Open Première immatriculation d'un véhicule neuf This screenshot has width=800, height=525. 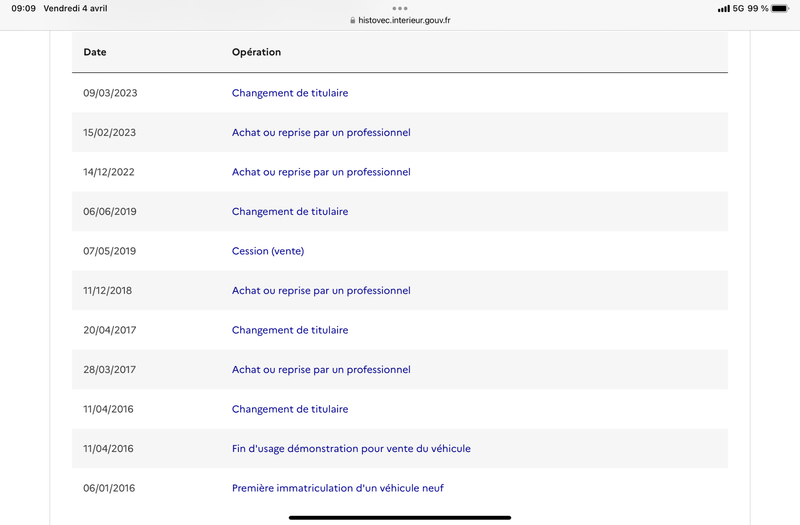(x=338, y=488)
